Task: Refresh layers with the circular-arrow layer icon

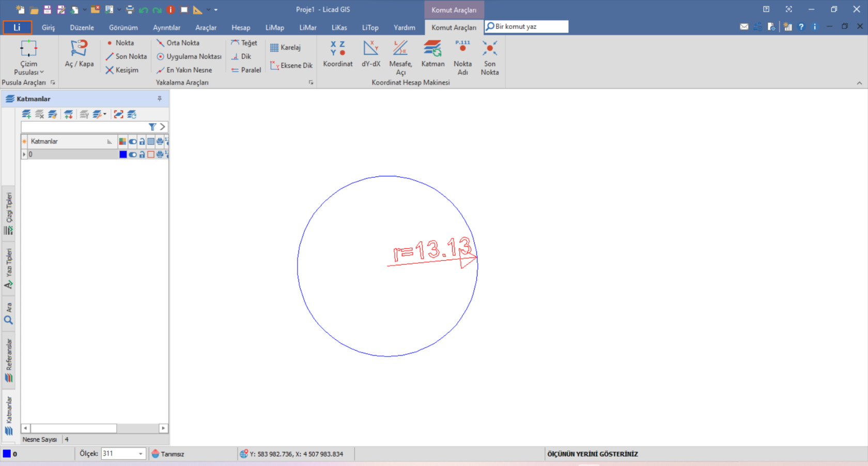Action: (x=132, y=114)
